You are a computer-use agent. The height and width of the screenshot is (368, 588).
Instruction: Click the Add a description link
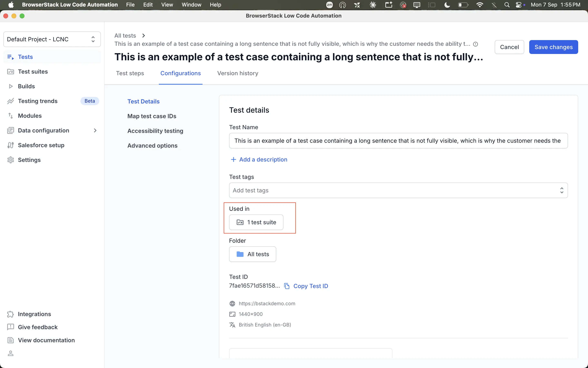[x=263, y=159]
